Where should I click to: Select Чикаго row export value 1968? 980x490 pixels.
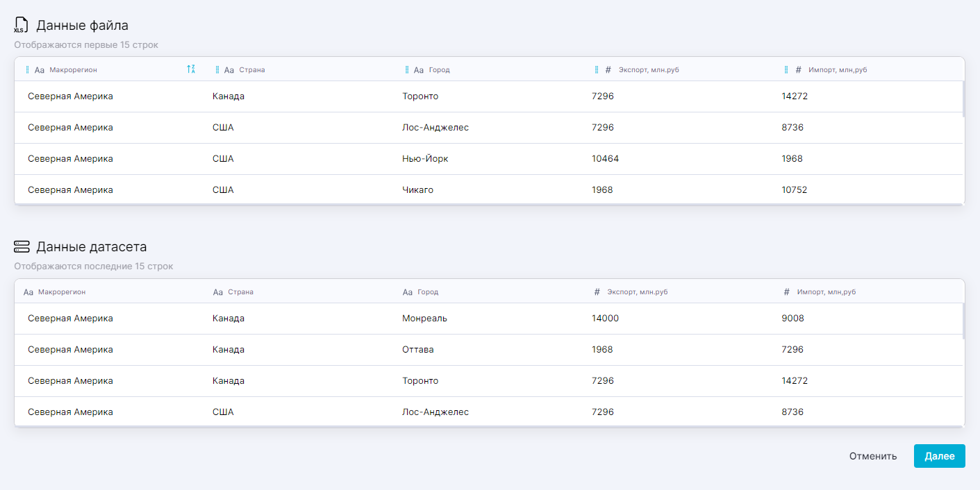(602, 190)
